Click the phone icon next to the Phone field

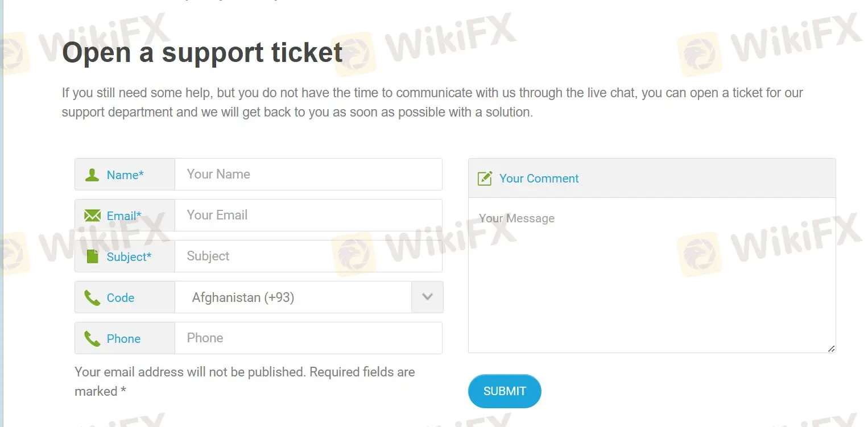92,338
